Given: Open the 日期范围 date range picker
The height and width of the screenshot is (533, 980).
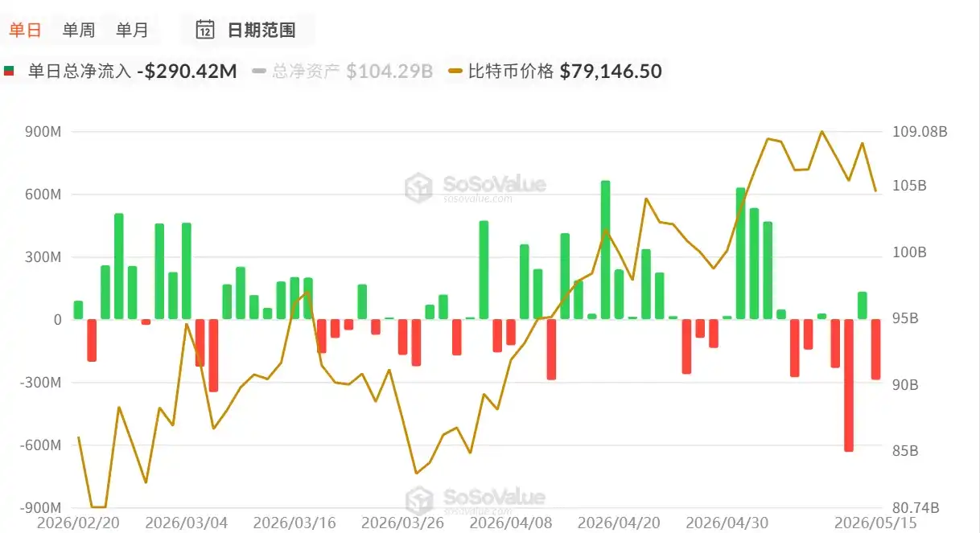Looking at the screenshot, I should pos(247,30).
